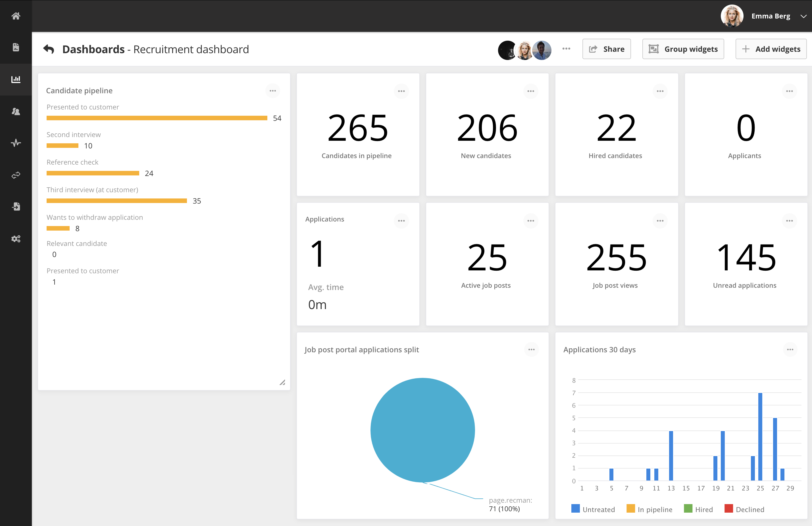Open the documents icon in sidebar
Viewport: 812px width, 526px height.
(x=16, y=47)
